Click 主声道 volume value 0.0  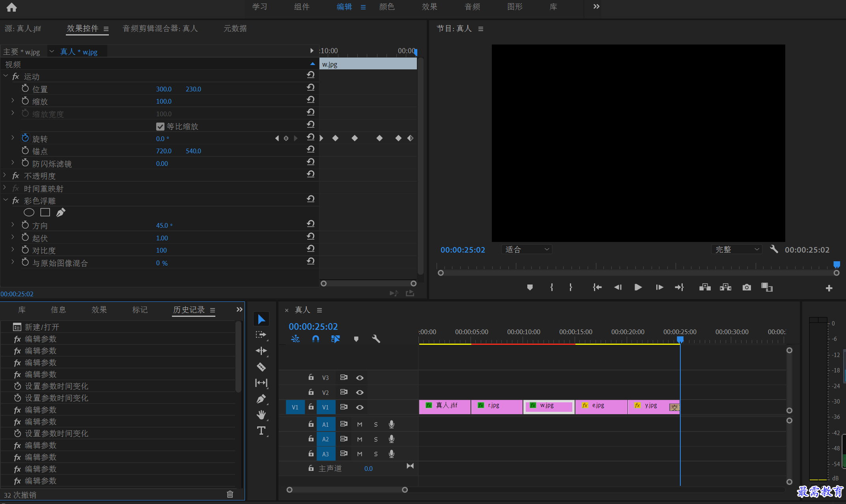click(x=368, y=469)
